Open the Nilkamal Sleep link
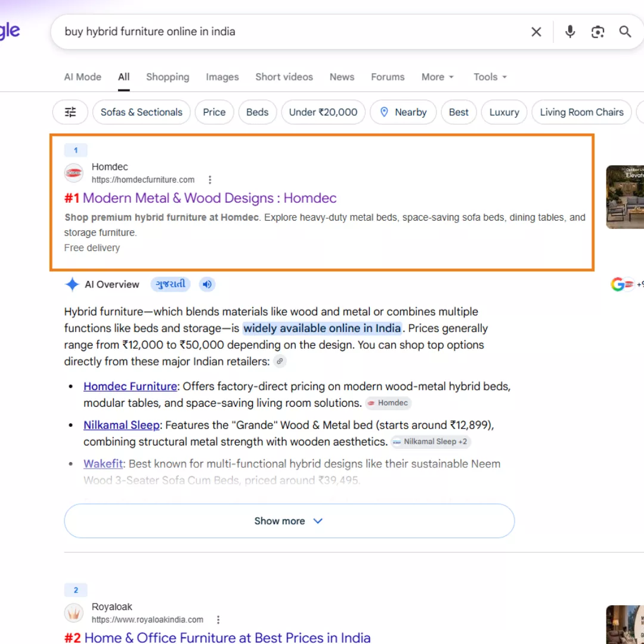The height and width of the screenshot is (644, 644). pyautogui.click(x=122, y=425)
